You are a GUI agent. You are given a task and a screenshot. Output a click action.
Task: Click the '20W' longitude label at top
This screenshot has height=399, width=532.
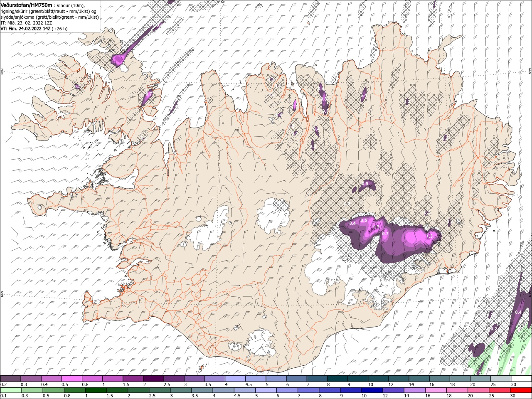(221, 2)
